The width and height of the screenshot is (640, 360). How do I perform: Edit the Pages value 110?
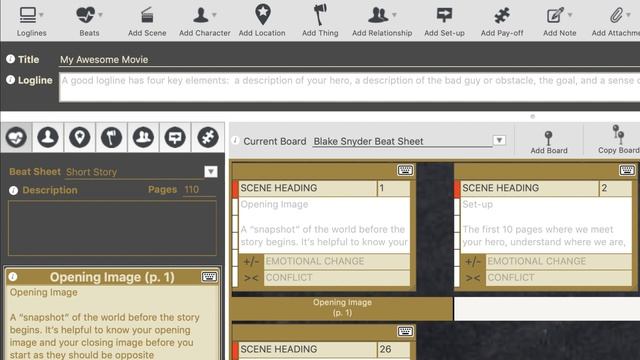199,189
